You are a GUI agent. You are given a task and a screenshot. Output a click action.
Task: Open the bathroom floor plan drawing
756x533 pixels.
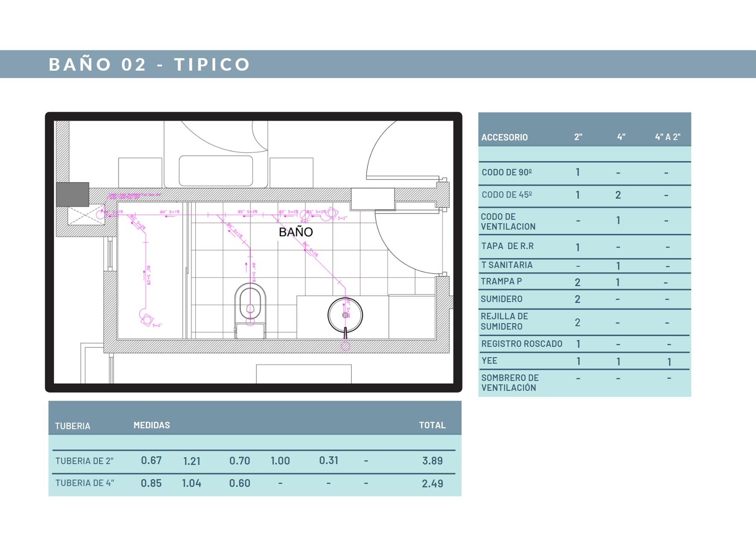[x=253, y=252]
